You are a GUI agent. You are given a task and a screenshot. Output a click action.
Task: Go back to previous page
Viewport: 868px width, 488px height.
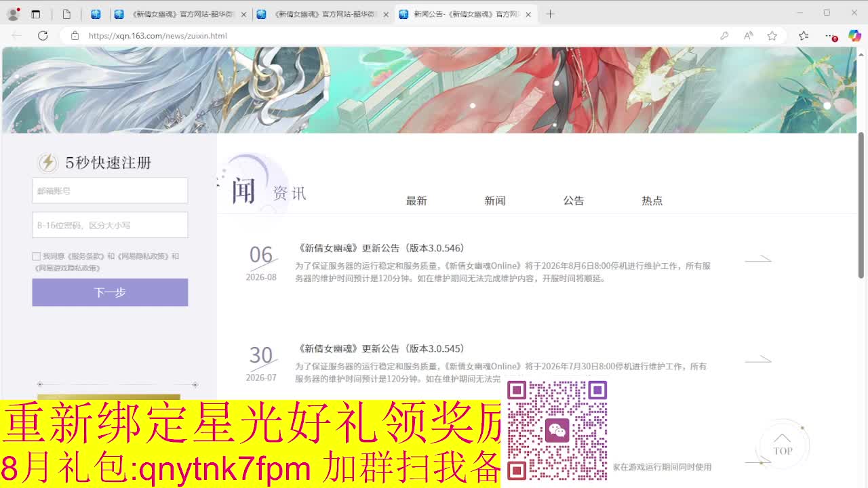(x=17, y=36)
